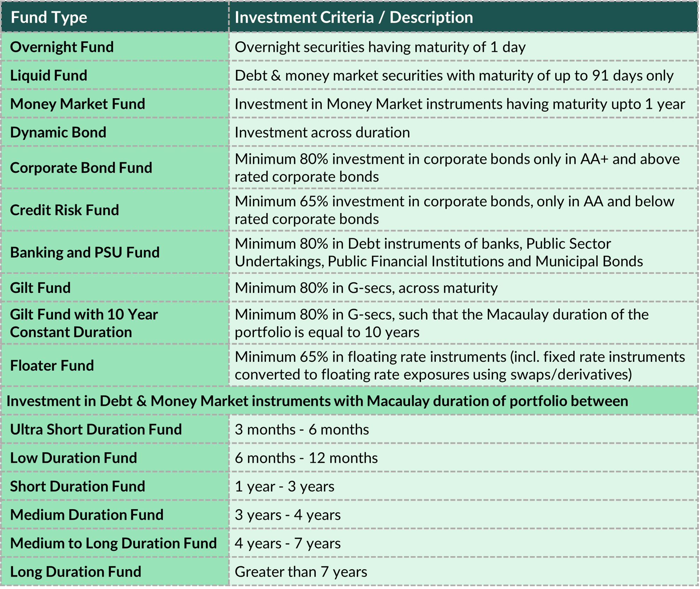Select the Ultra Short Duration Fund cell
Image resolution: width=700 pixels, height=589 pixels.
[x=96, y=429]
